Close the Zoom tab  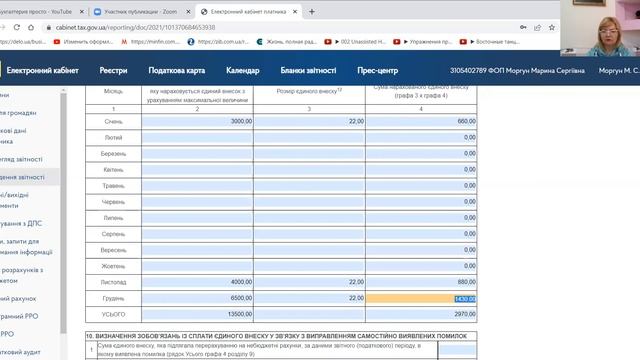188,12
